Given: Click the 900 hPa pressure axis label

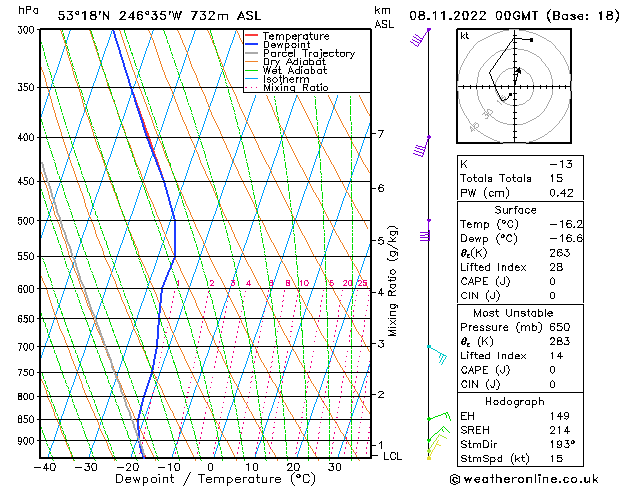Looking at the screenshot, I should [x=28, y=441].
